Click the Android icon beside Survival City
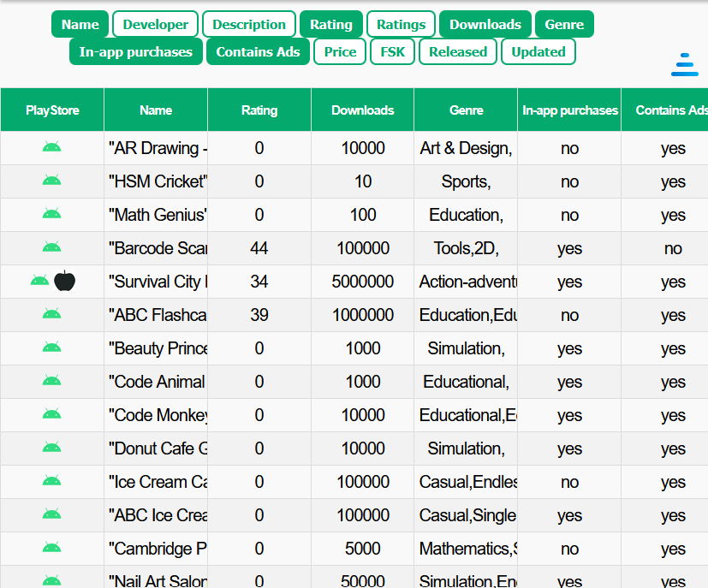The width and height of the screenshot is (708, 588). (39, 281)
